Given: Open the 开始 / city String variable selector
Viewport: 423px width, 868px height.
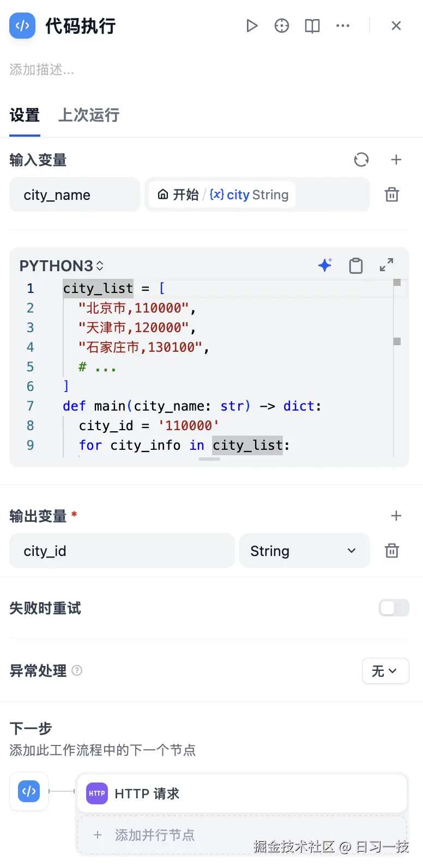Looking at the screenshot, I should pos(257,194).
